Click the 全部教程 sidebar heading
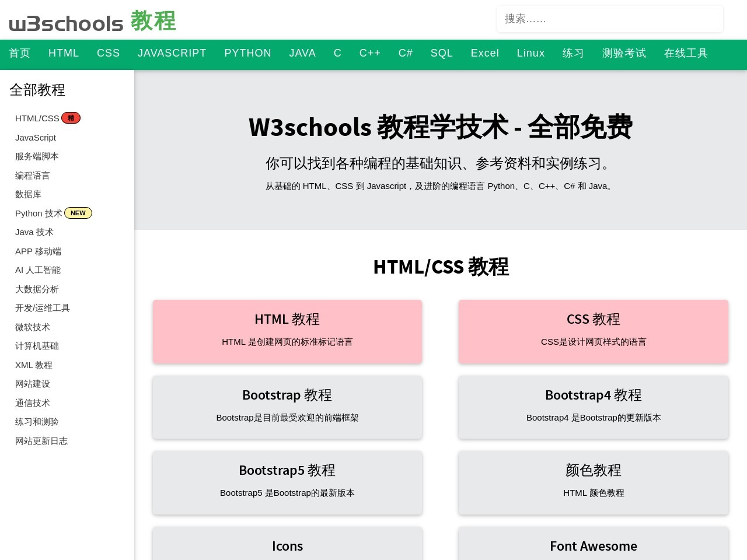747x560 pixels. pos(37,90)
